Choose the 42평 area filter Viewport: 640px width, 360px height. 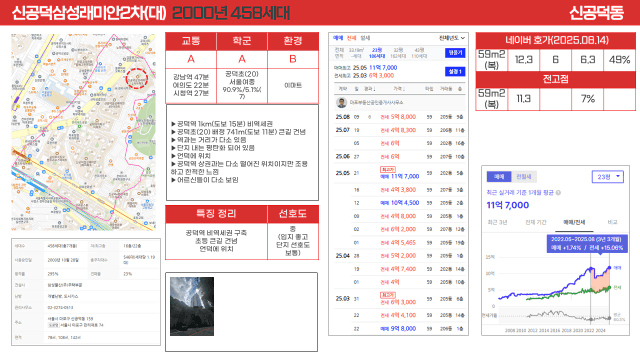[419, 53]
